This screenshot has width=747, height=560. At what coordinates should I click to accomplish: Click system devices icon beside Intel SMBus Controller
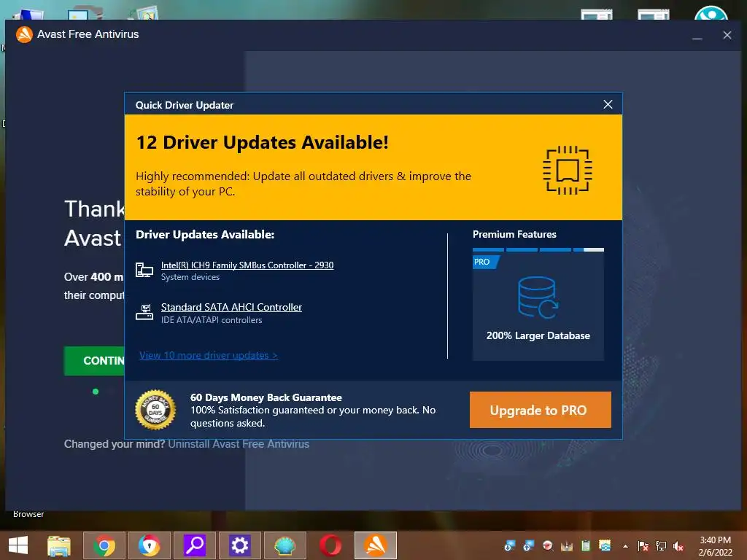click(x=144, y=270)
